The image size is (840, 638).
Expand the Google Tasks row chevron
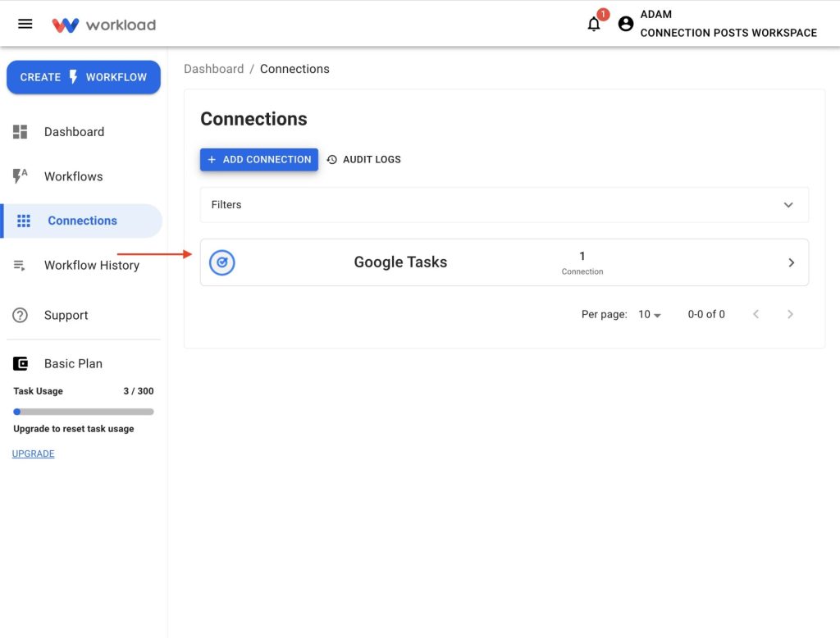792,262
